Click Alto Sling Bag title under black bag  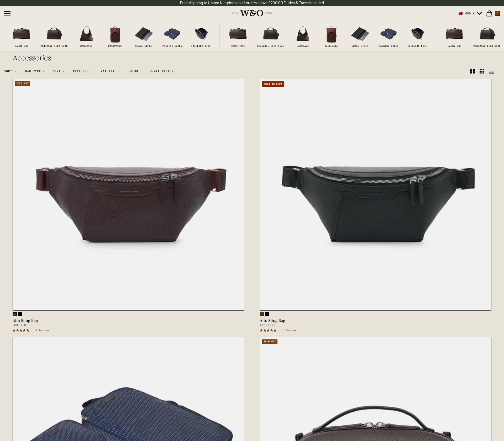(x=272, y=321)
